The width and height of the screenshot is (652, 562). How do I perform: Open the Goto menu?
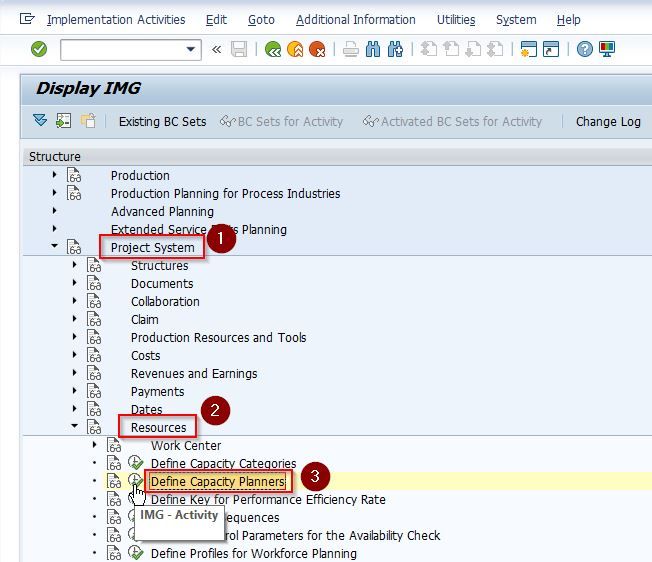[x=261, y=20]
